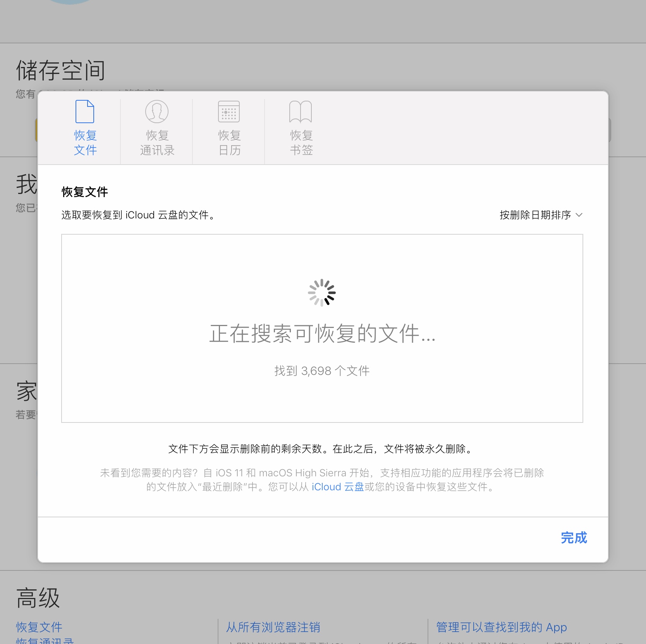Viewport: 646px width, 644px height.
Task: Click the open book bookmarks icon
Action: point(301,112)
